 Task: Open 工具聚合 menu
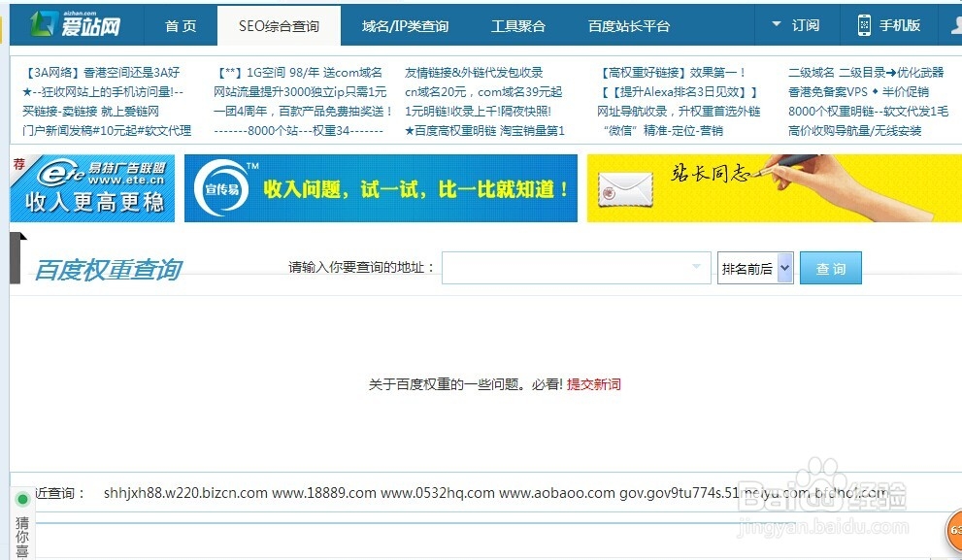[517, 26]
